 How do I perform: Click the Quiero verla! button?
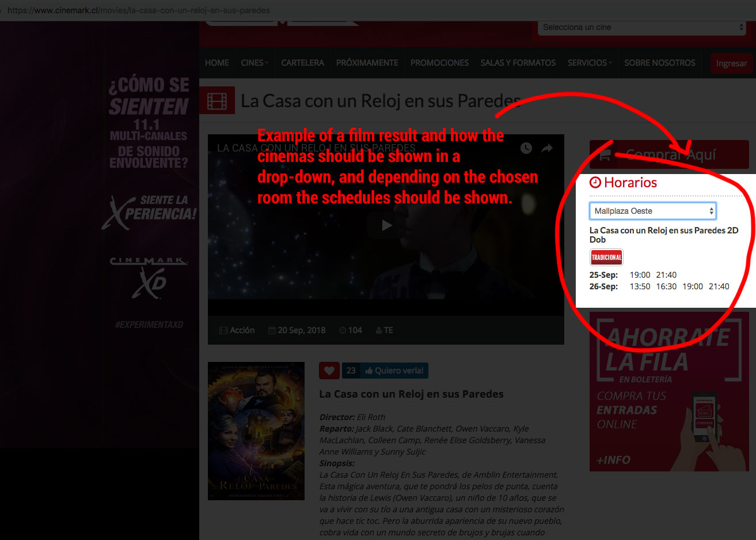coord(394,371)
